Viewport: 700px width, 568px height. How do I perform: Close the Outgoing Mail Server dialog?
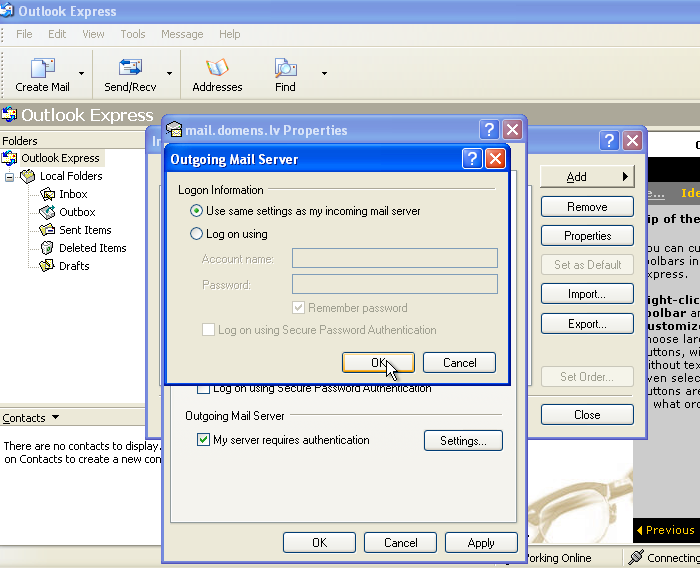tap(496, 159)
